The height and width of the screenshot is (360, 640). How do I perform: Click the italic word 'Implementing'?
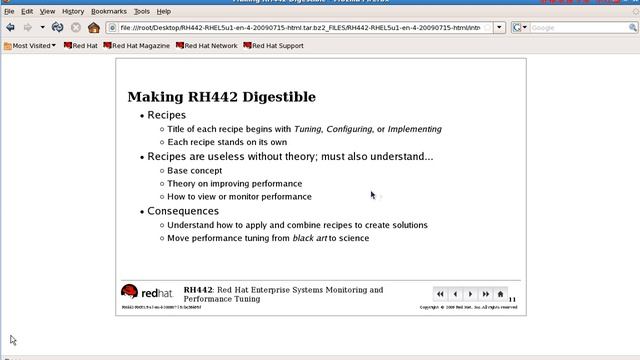414,129
